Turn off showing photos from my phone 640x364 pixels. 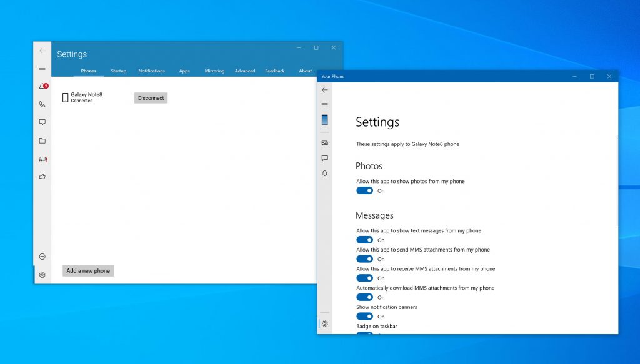pyautogui.click(x=364, y=191)
